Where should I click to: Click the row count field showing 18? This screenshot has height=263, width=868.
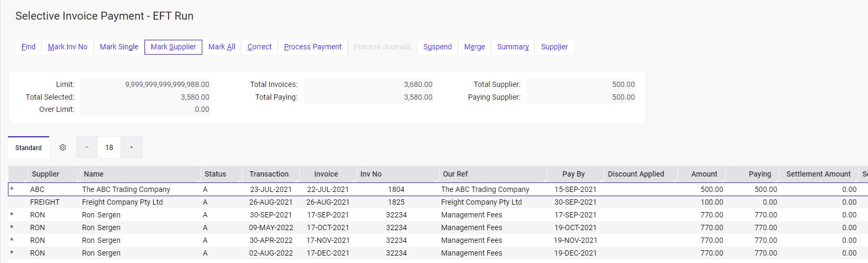[109, 147]
